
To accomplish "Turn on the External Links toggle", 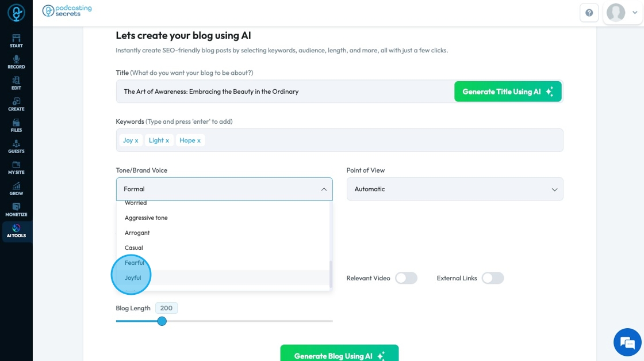I will pyautogui.click(x=493, y=278).
